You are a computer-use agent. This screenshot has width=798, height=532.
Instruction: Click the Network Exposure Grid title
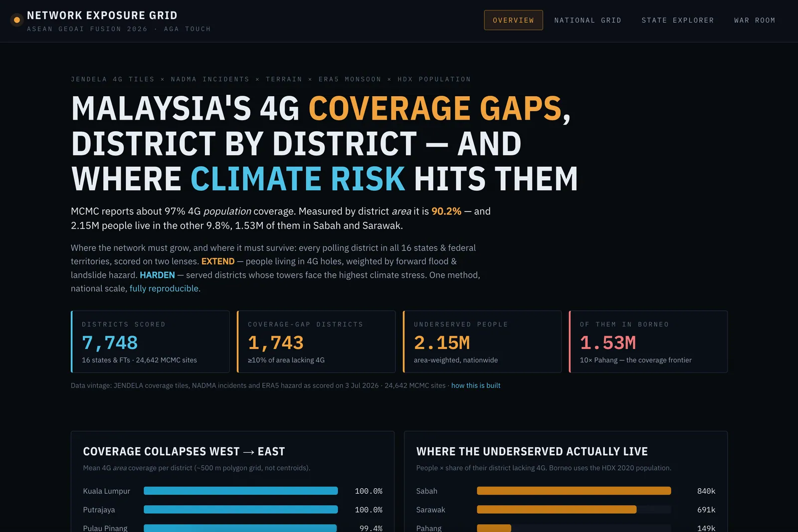pyautogui.click(x=102, y=15)
